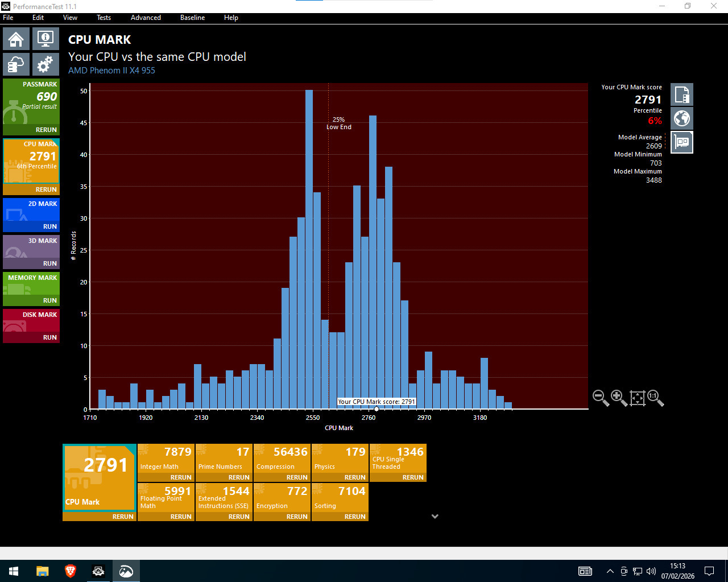
Task: Fit chart to window icon
Action: click(637, 398)
